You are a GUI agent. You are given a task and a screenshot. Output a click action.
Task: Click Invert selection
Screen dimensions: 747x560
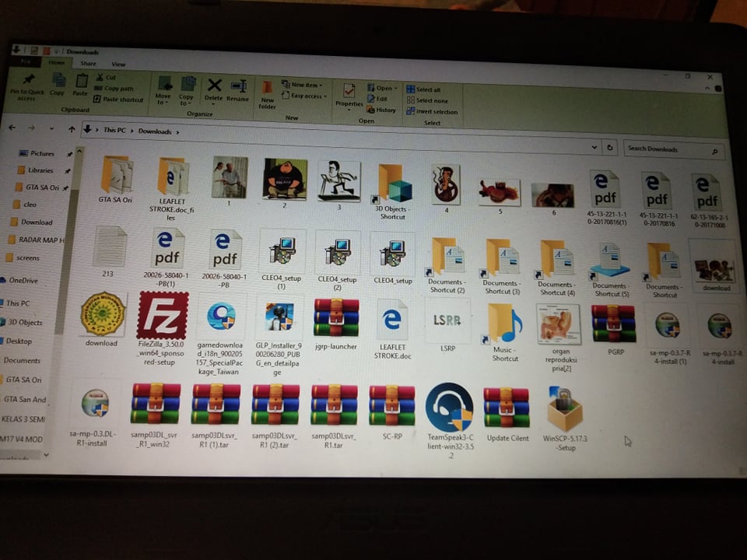coord(432,111)
